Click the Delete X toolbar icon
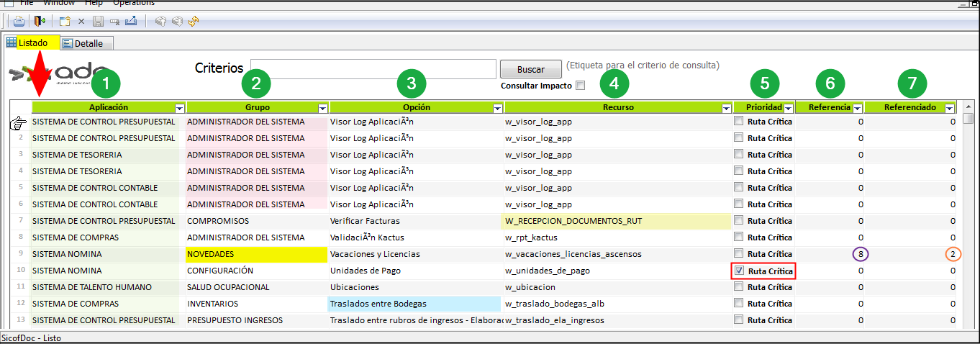The width and height of the screenshot is (980, 344). [81, 22]
